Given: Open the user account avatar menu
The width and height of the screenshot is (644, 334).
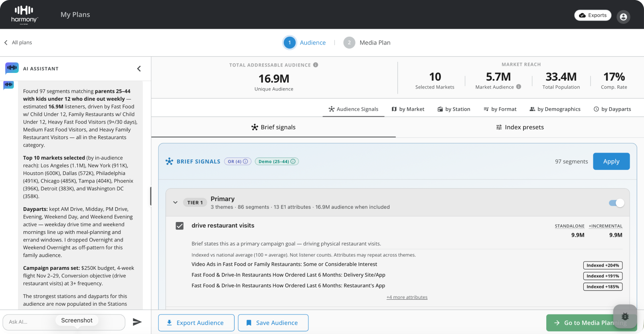Looking at the screenshot, I should (623, 17).
